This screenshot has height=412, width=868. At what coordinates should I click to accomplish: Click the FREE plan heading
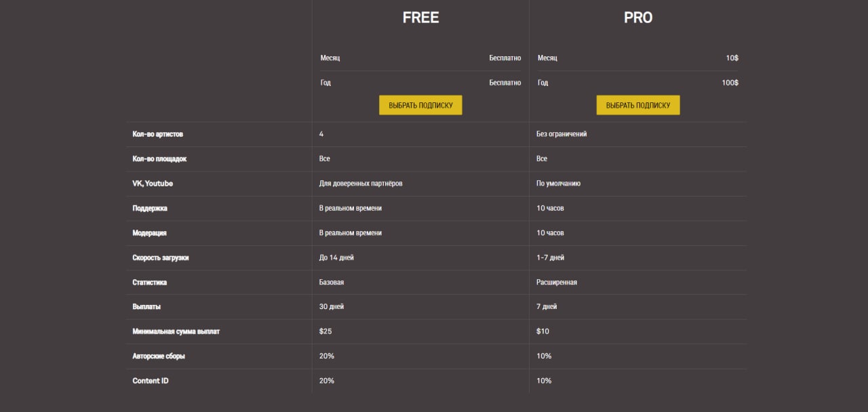click(420, 18)
